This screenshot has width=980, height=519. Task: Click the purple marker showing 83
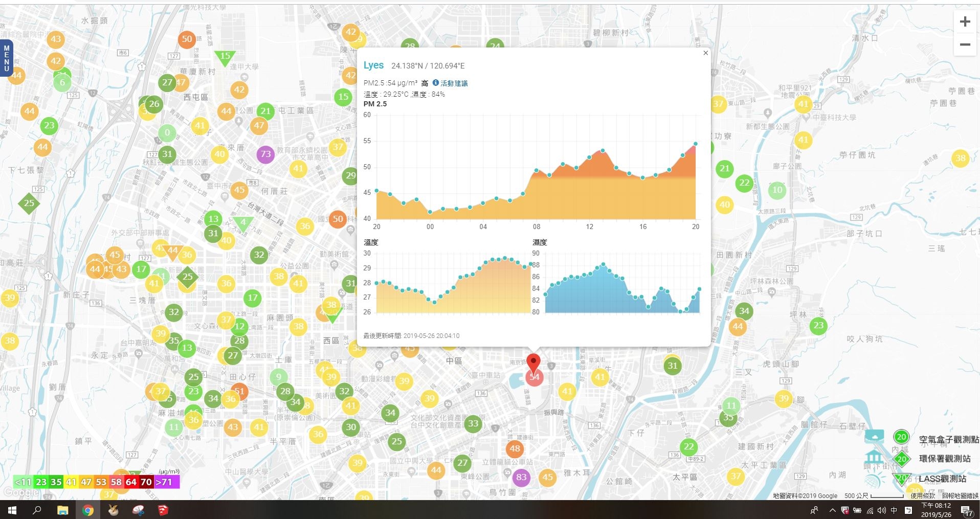coord(521,477)
